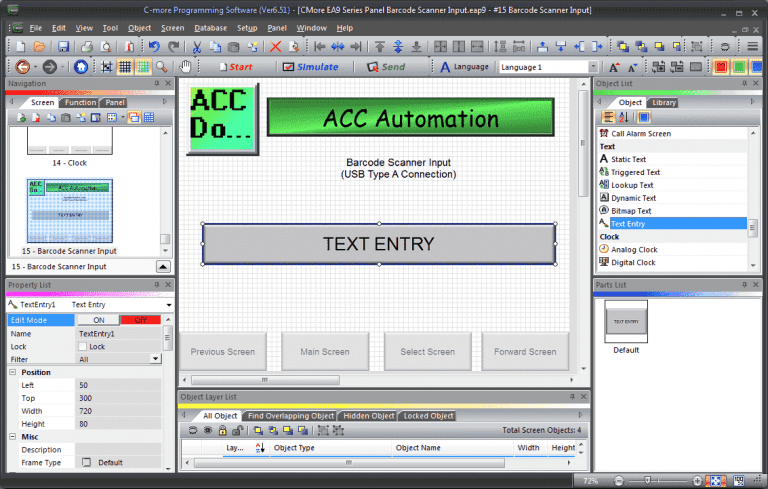Check the Lock checkbox in Property List
768x489 pixels.
[x=84, y=346]
